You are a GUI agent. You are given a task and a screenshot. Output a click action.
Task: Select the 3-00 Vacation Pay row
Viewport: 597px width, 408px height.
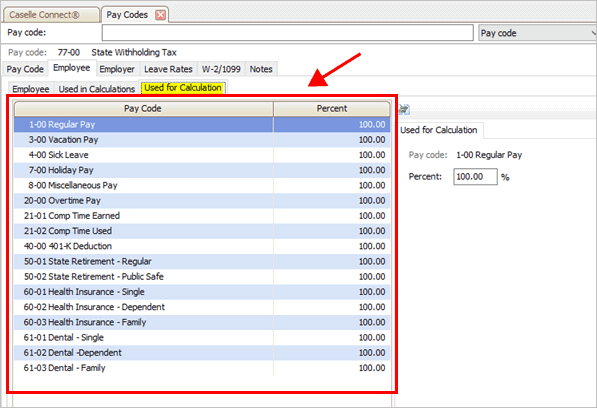(202, 140)
